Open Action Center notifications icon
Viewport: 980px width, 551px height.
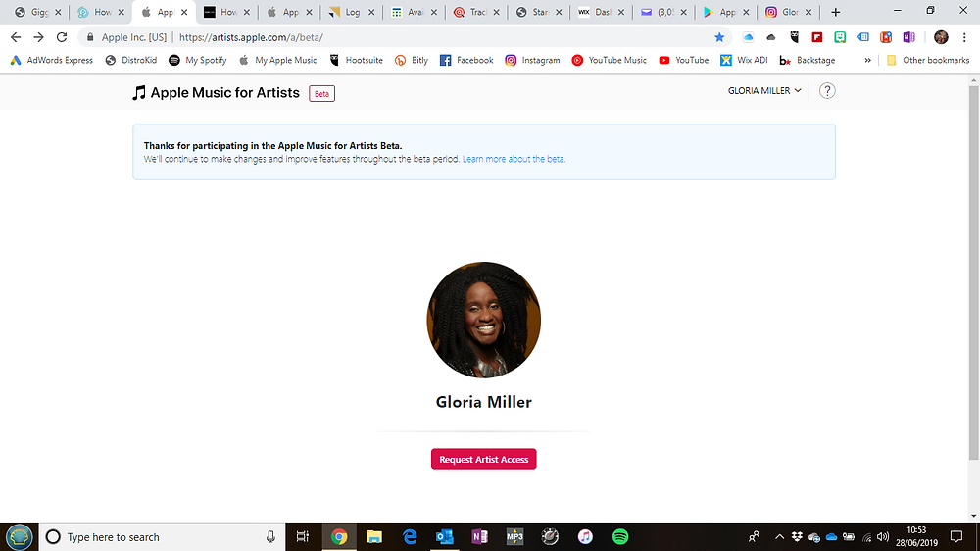(x=956, y=536)
